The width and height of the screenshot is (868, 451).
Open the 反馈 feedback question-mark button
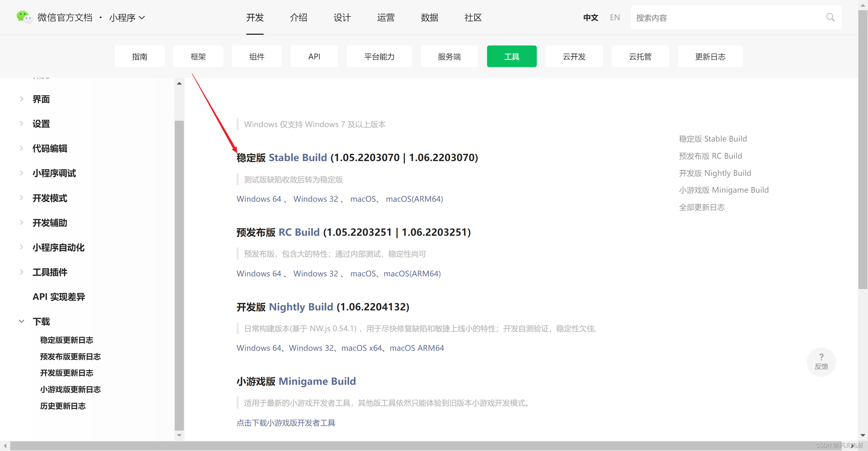(821, 362)
